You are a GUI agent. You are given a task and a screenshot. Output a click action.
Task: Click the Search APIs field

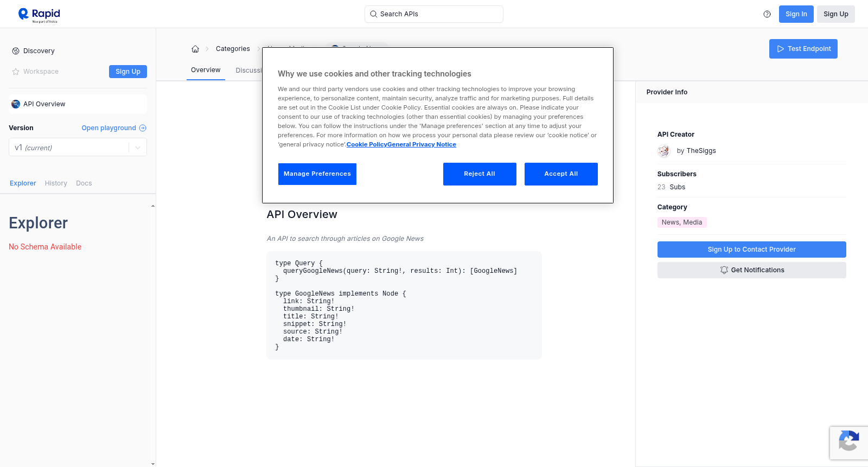click(434, 14)
